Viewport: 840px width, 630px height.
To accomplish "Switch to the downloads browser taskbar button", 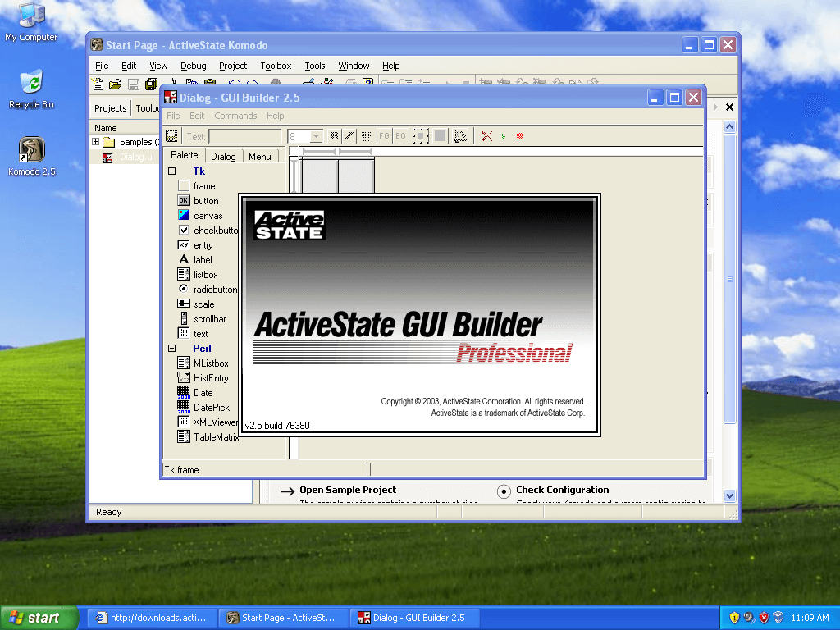I will (x=152, y=618).
